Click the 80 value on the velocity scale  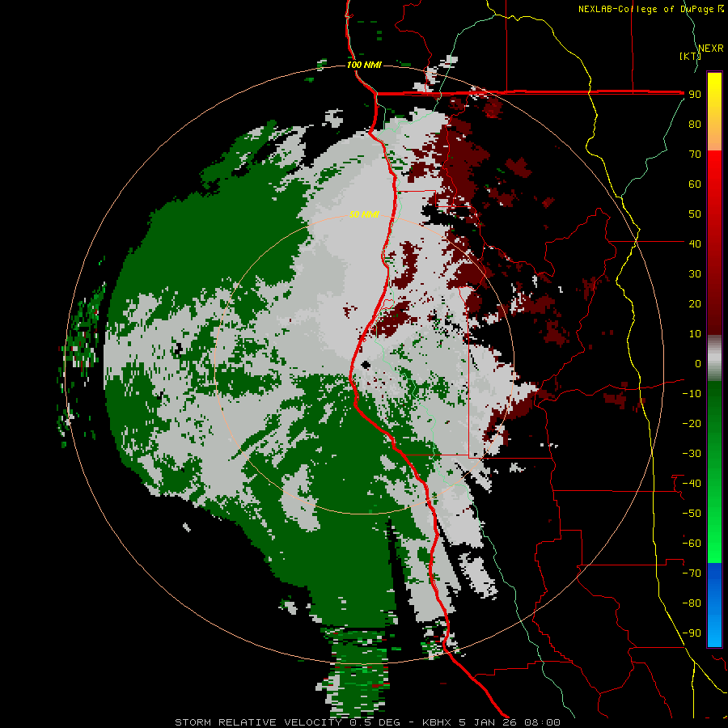[695, 125]
